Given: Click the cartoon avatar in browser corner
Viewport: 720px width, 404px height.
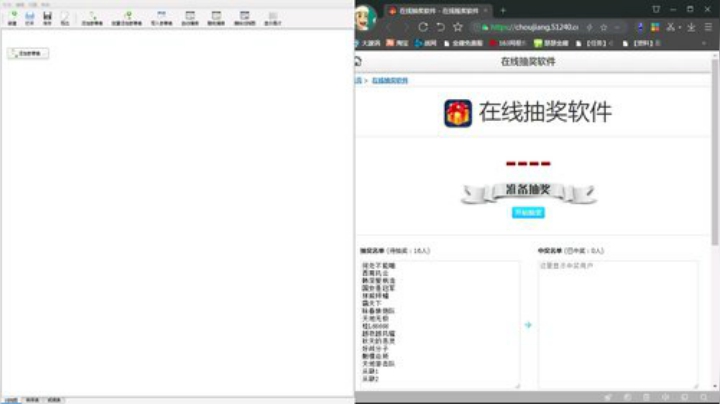Looking at the screenshot, I should [366, 18].
